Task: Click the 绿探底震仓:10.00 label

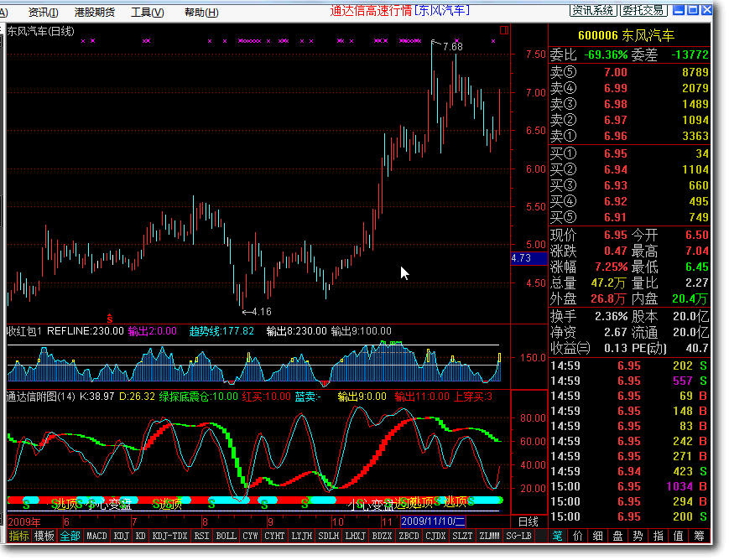Action: [x=199, y=397]
